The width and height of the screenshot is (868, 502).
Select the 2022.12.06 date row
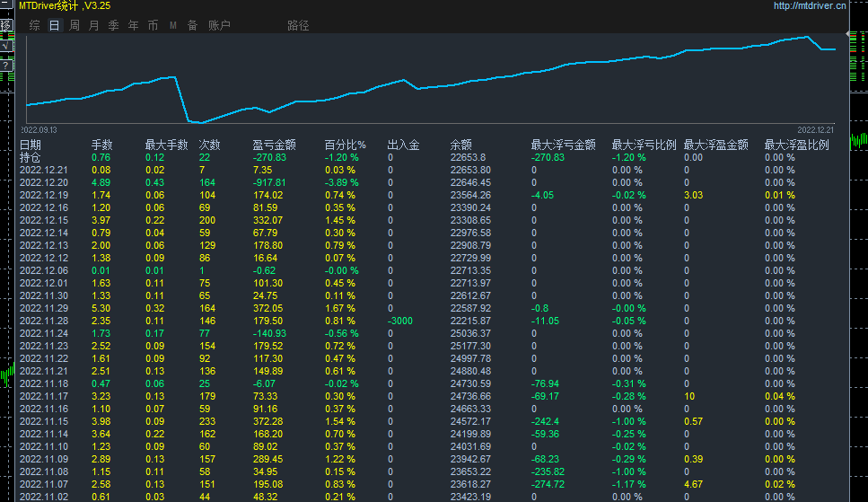tap(44, 271)
